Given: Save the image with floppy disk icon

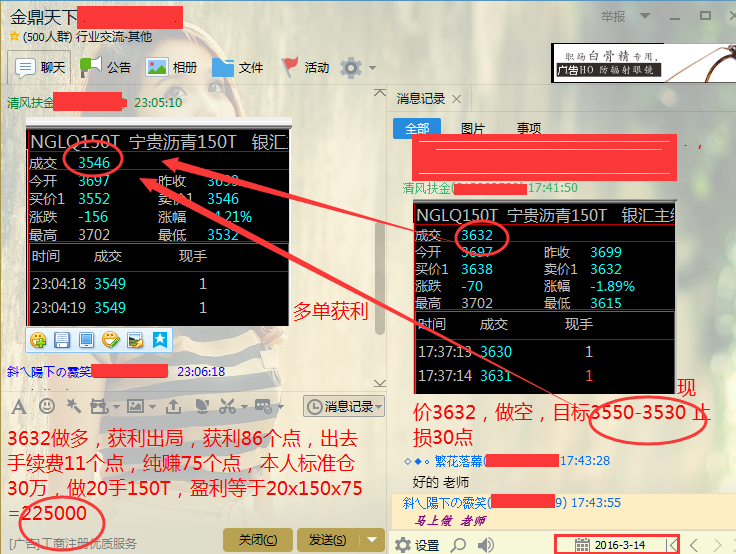Looking at the screenshot, I should click(x=62, y=340).
